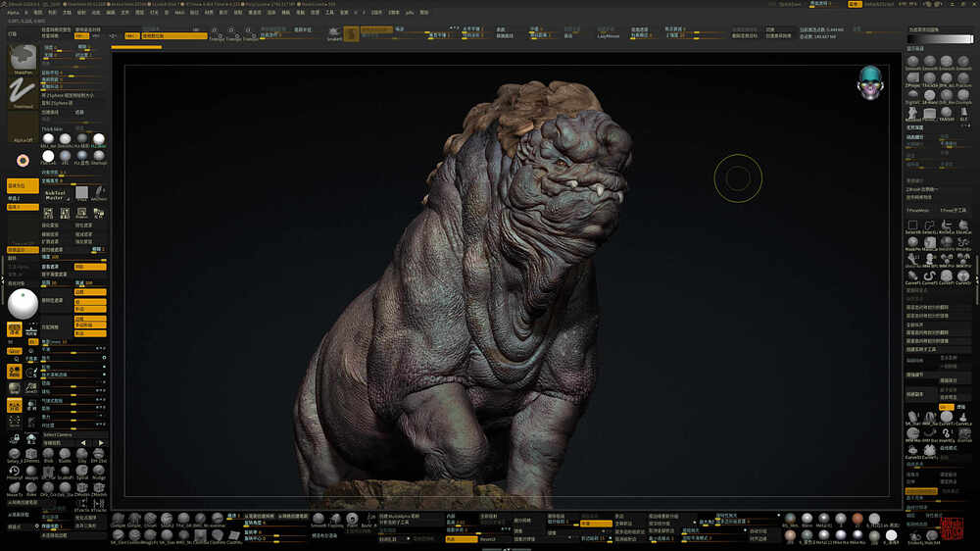Click the 模糊遮罩 blur mask button
980x551 pixels.
(x=50, y=234)
